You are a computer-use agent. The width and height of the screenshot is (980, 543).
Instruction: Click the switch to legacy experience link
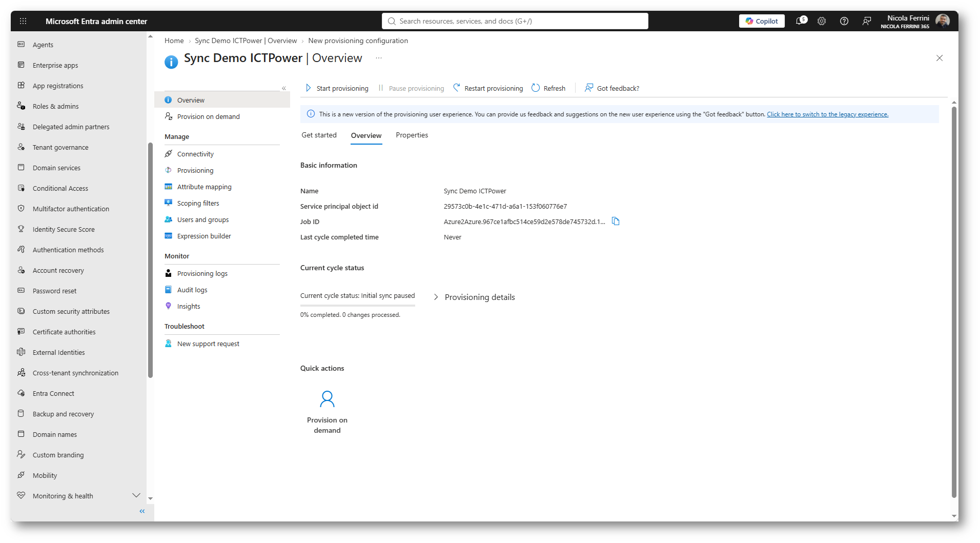[827, 114]
